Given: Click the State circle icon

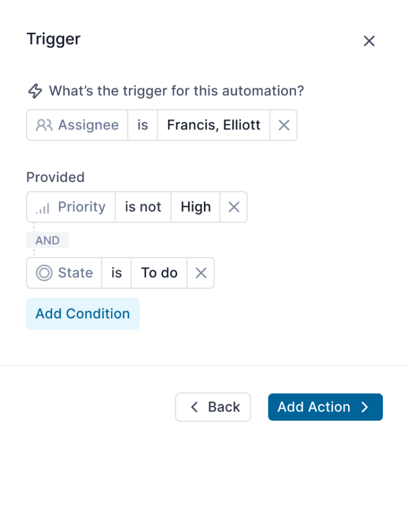Looking at the screenshot, I should [x=44, y=273].
